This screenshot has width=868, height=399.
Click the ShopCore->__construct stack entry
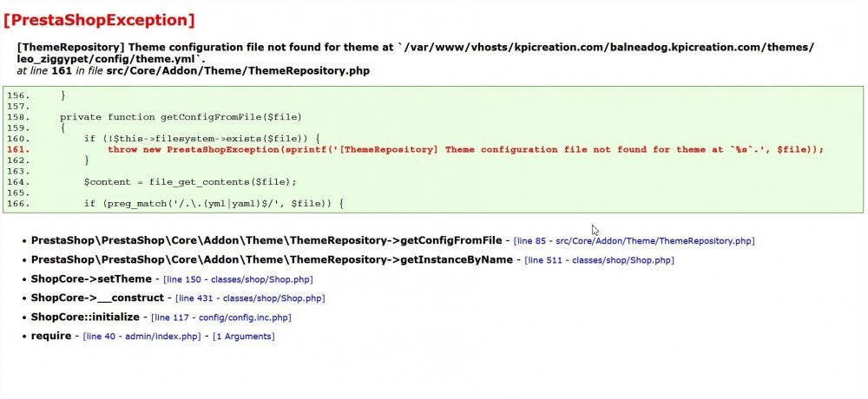(x=97, y=298)
